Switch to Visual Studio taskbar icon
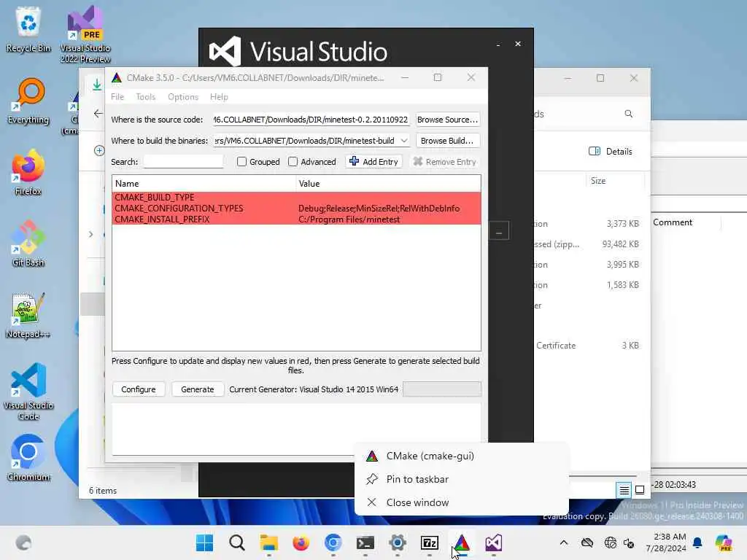Screen dimensions: 747x560 tap(494, 542)
